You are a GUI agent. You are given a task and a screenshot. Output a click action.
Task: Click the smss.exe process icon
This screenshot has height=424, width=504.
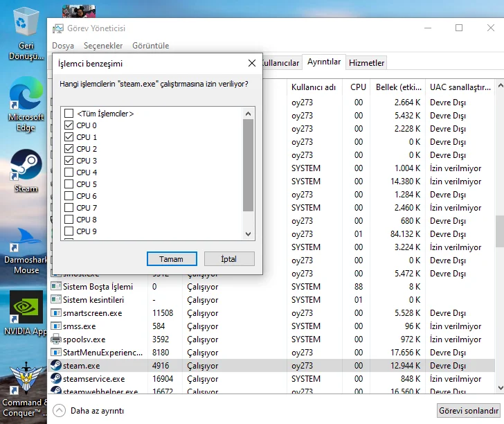coord(56,326)
